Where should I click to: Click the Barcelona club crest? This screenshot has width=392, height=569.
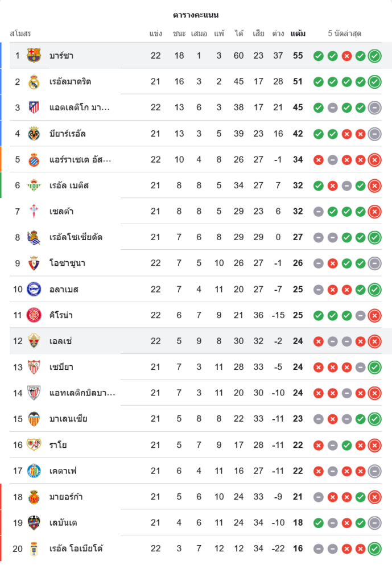34,56
